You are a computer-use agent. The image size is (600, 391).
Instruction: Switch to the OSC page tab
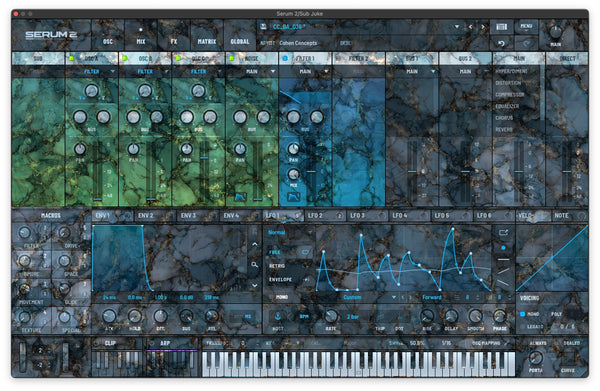pos(108,36)
